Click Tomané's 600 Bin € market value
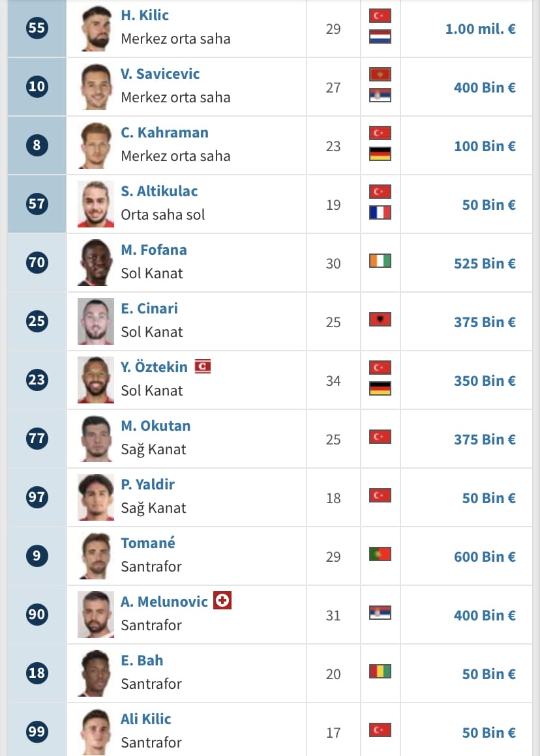540x756 pixels. click(x=485, y=557)
